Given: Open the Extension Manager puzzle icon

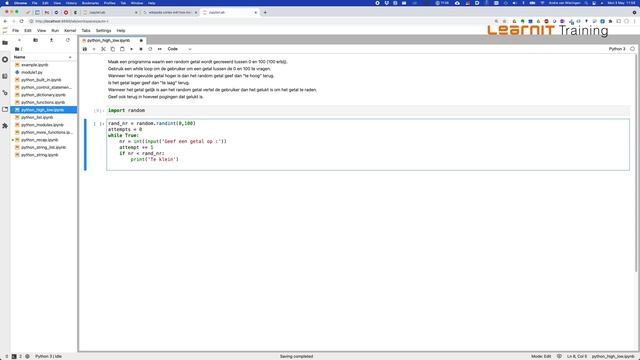Looking at the screenshot, I should pyautogui.click(x=5, y=126).
